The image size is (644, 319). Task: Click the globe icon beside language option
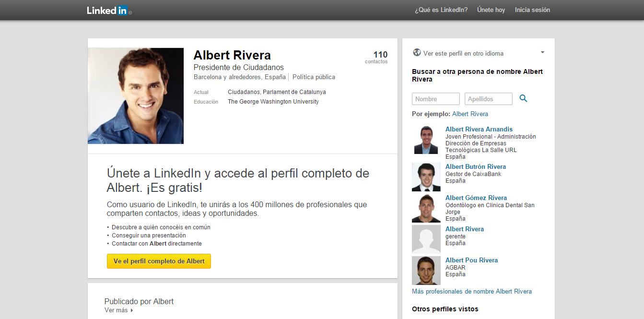[x=417, y=53]
